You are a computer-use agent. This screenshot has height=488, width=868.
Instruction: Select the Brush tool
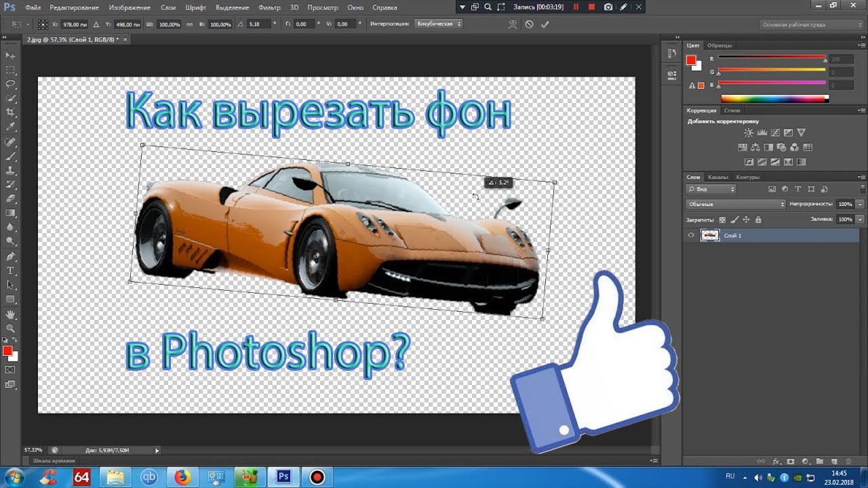pos(10,156)
